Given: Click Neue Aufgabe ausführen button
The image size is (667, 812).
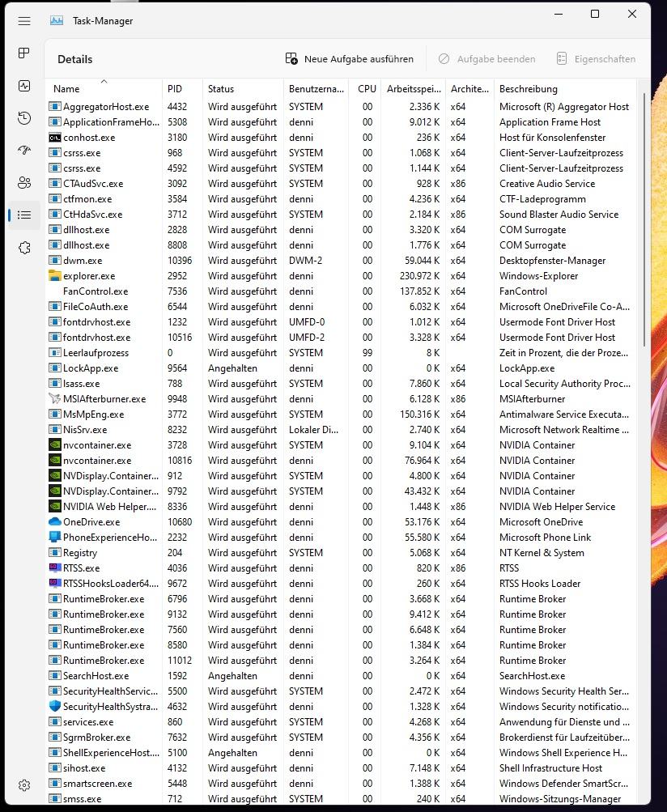Looking at the screenshot, I should tap(350, 59).
